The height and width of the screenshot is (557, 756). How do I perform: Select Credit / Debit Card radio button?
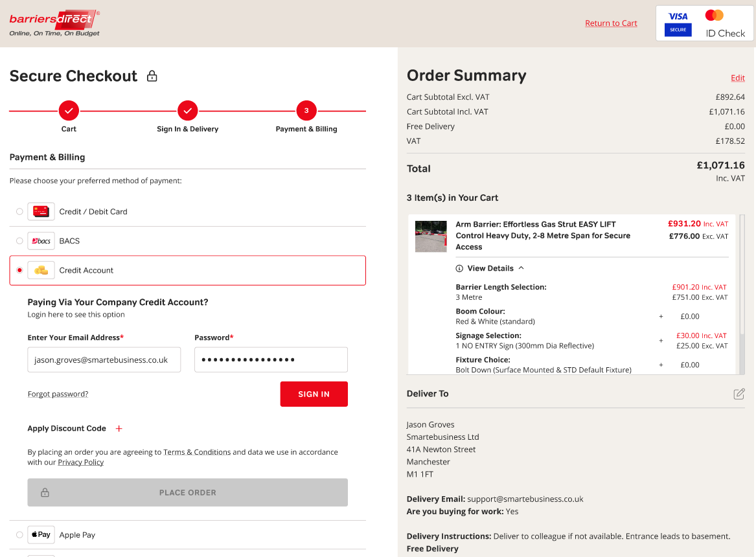tap(19, 212)
